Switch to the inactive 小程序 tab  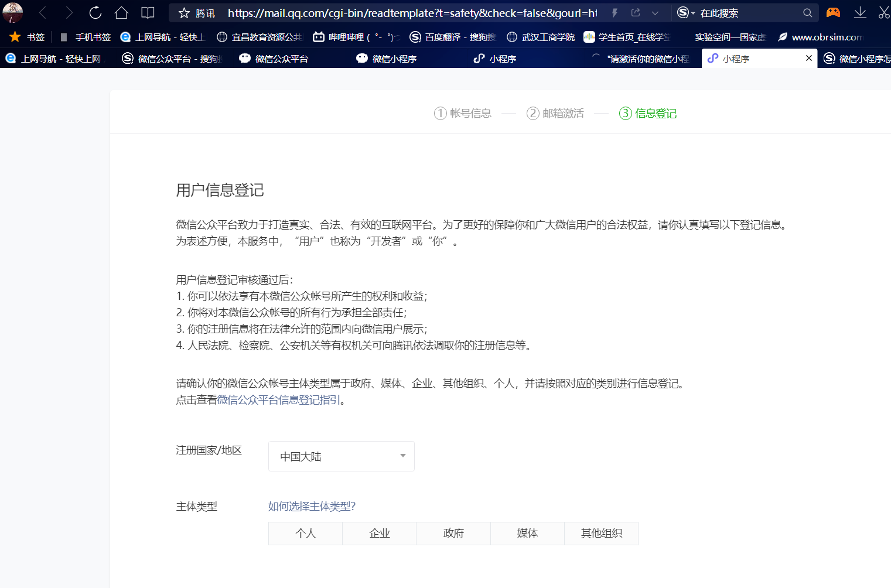(x=527, y=59)
